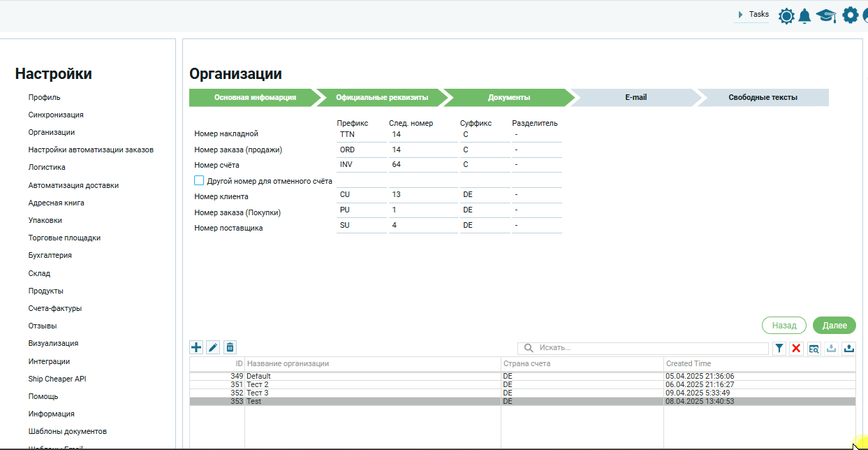868x450 pixels.
Task: Click the plus icon to add organization
Action: click(x=196, y=347)
